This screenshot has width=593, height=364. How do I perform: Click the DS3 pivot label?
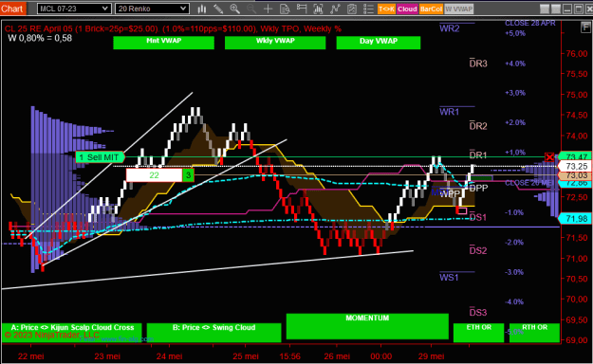478,313
